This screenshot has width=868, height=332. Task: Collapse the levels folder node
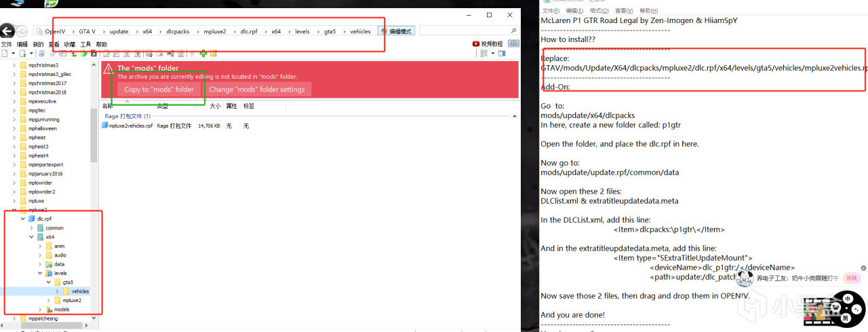tap(40, 273)
